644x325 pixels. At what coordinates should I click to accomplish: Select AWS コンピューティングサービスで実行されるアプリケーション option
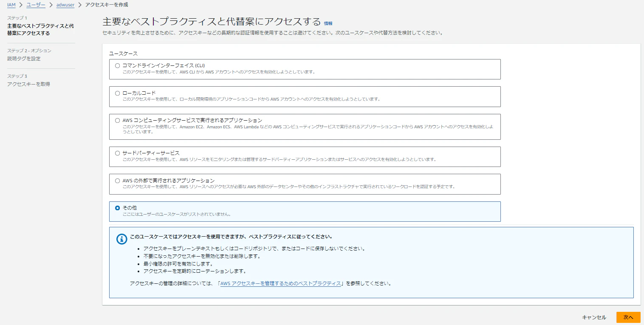118,120
